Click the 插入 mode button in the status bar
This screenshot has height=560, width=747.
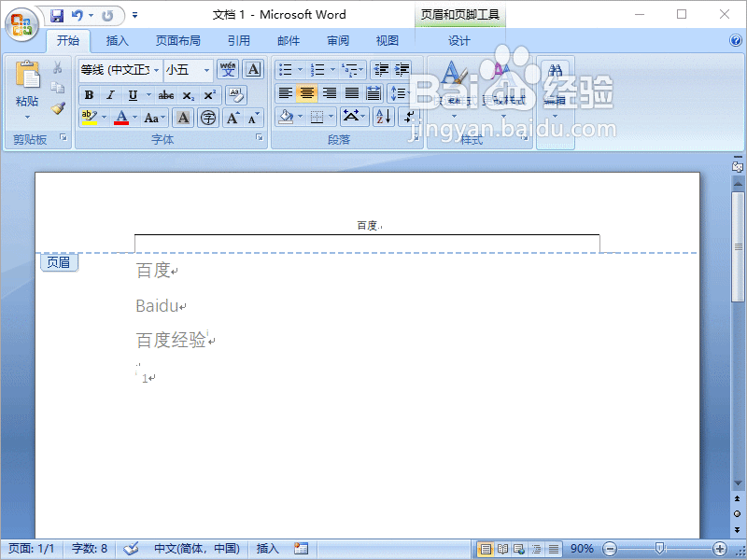(267, 549)
